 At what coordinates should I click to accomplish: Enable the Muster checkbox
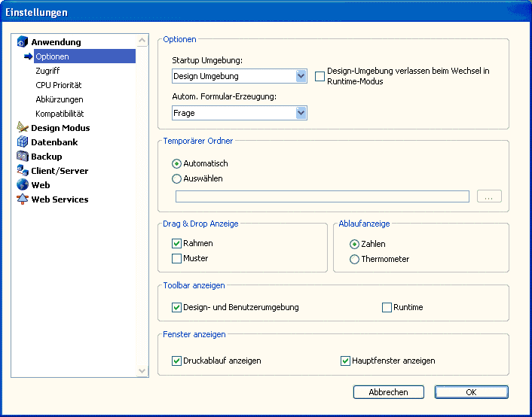[x=177, y=259]
